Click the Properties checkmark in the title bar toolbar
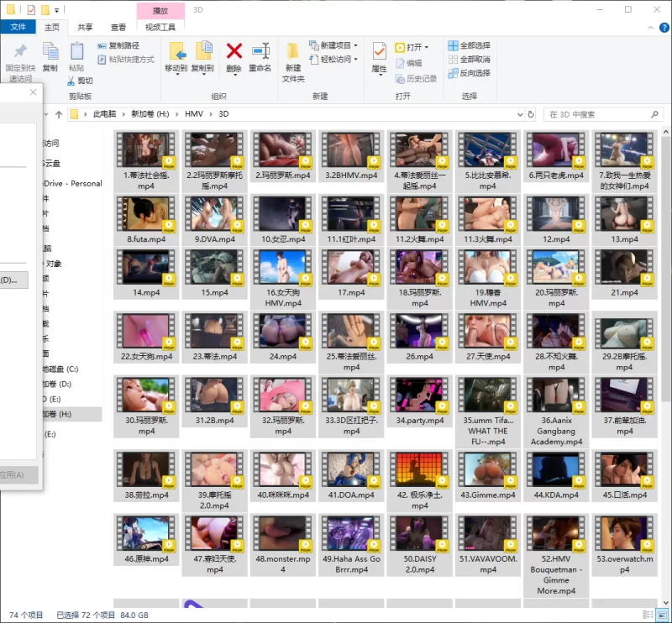Screen dimensions: 672x623 [x=31, y=9]
